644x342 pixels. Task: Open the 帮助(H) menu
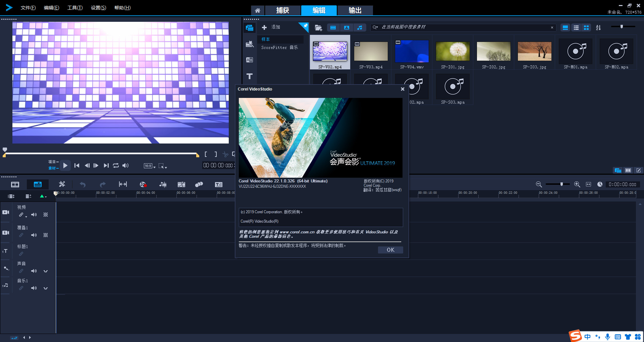[122, 8]
